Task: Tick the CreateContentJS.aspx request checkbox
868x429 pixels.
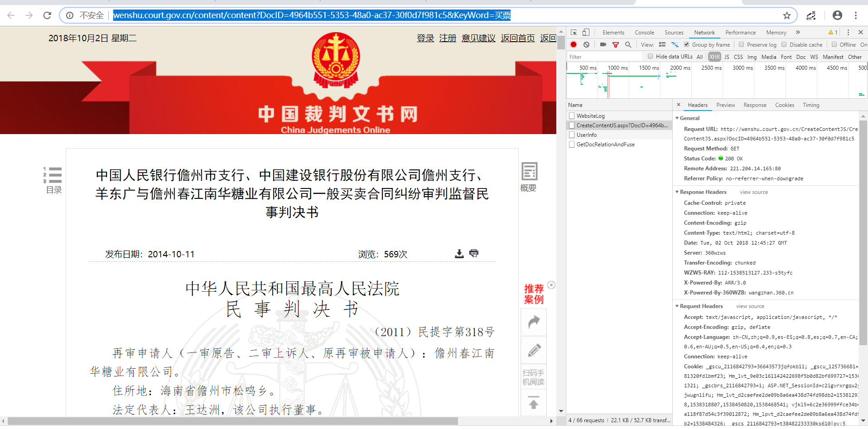Action: pos(572,125)
